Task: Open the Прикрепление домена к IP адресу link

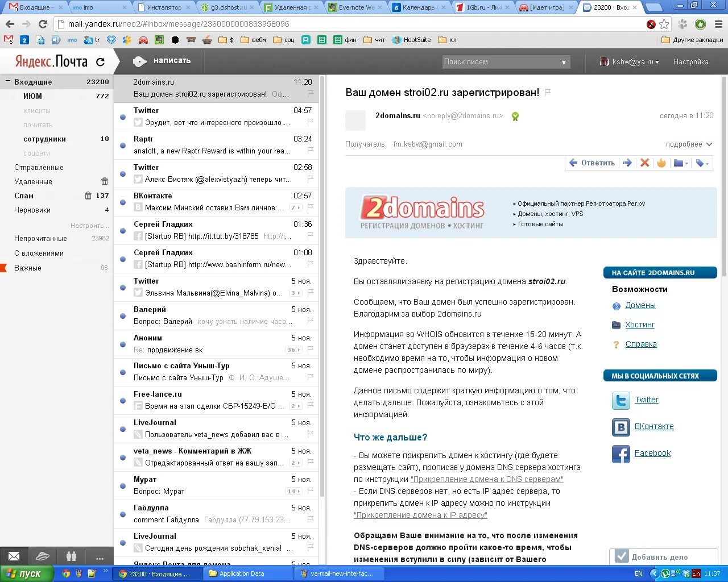Action: [x=420, y=515]
